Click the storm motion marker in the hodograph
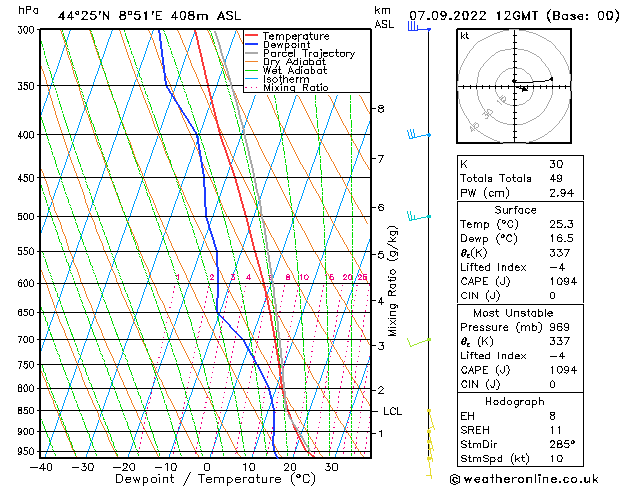The width and height of the screenshot is (629, 486). click(x=524, y=88)
